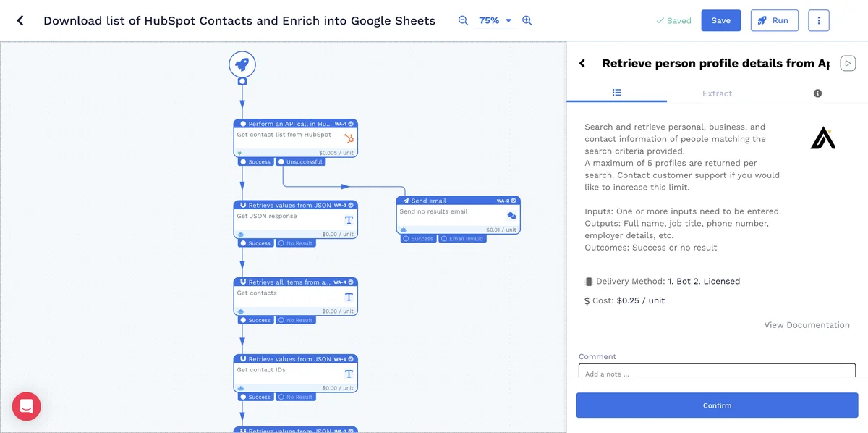Click the No Result outcome of WA-4 node

(295, 320)
